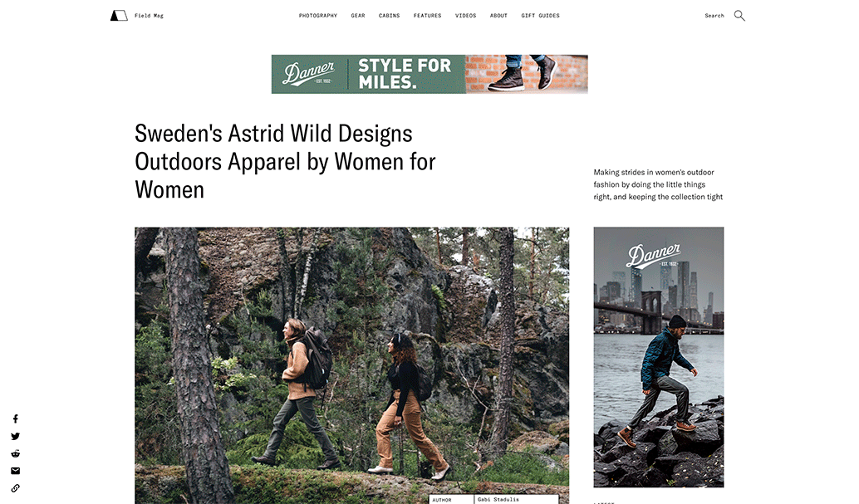
Task: Copy article link using the chain icon
Action: (15, 488)
